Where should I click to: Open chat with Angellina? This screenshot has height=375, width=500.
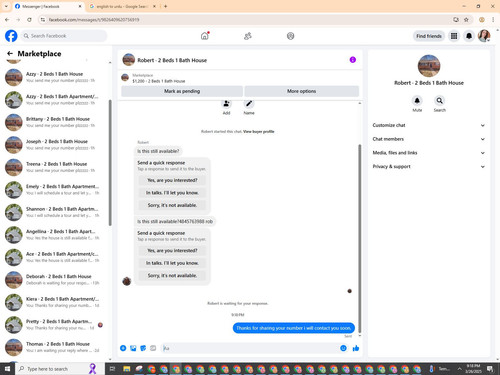point(56,235)
